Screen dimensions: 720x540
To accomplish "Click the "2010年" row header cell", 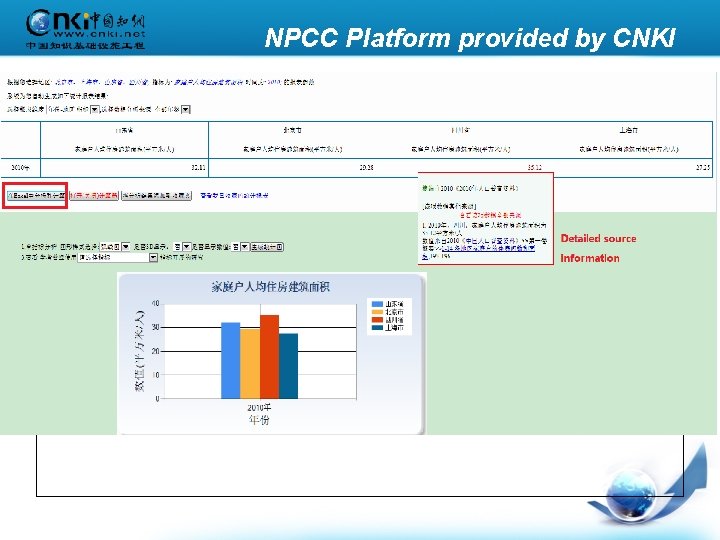I will [x=20, y=168].
